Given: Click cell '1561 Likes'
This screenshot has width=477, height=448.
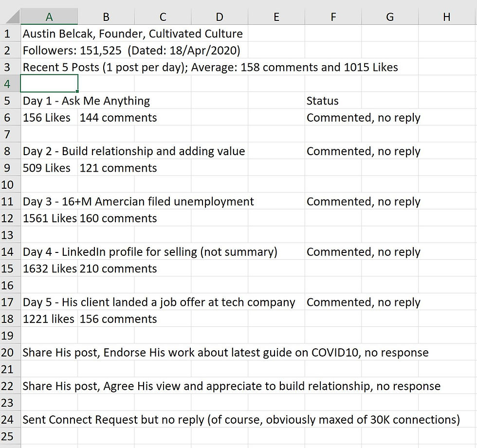Looking at the screenshot, I should click(50, 218).
